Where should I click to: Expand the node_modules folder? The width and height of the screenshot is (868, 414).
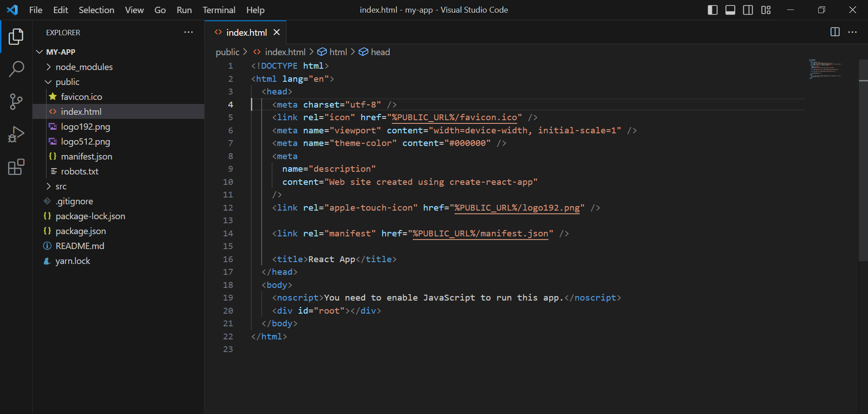[x=84, y=67]
